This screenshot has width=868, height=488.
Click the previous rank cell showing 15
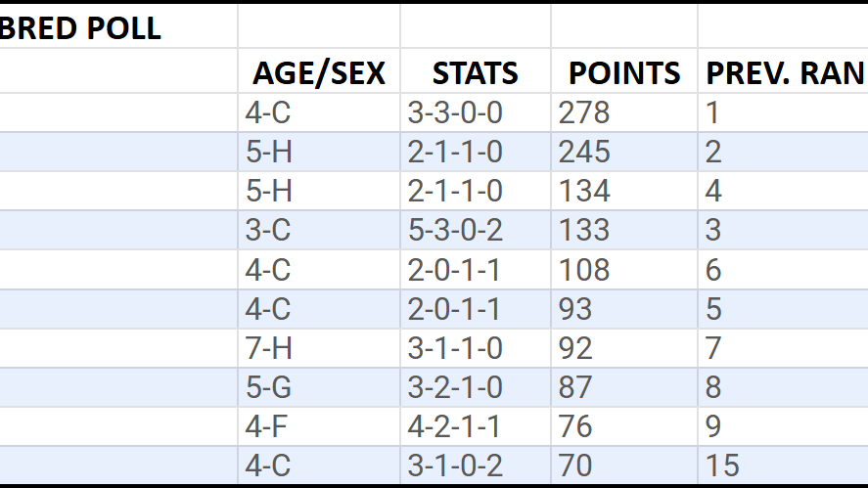pyautogui.click(x=783, y=466)
